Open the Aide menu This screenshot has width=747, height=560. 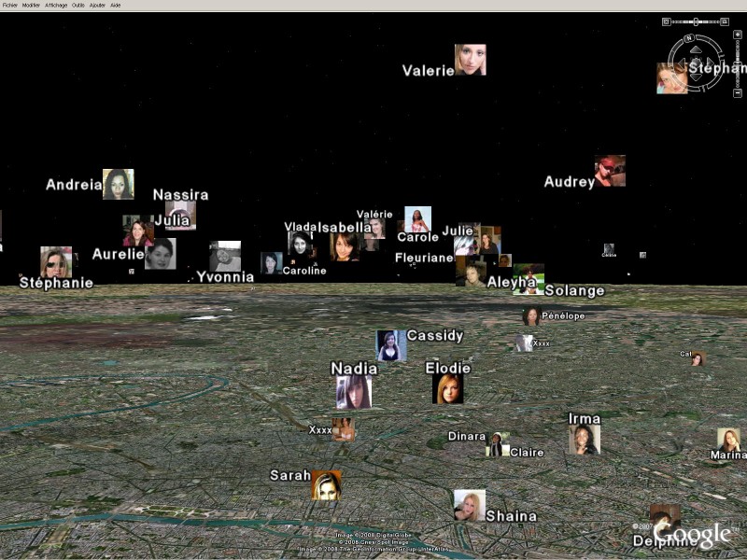(116, 5)
